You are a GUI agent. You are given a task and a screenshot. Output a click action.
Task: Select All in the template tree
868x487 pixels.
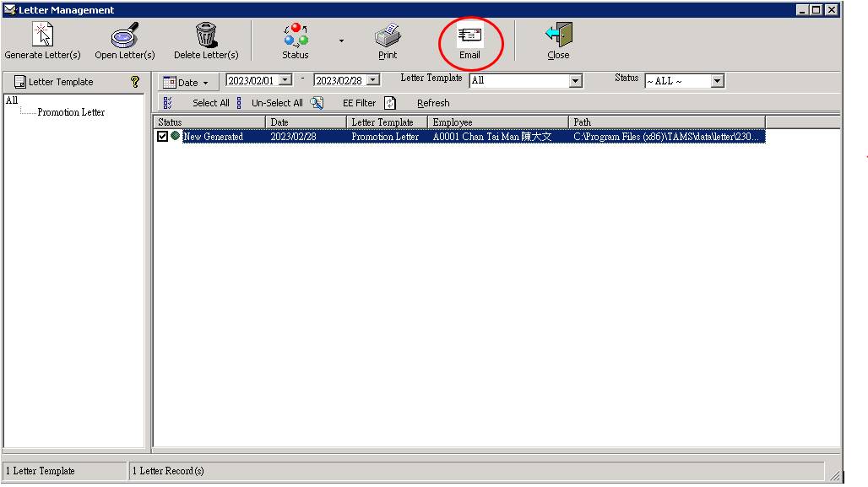coord(12,100)
